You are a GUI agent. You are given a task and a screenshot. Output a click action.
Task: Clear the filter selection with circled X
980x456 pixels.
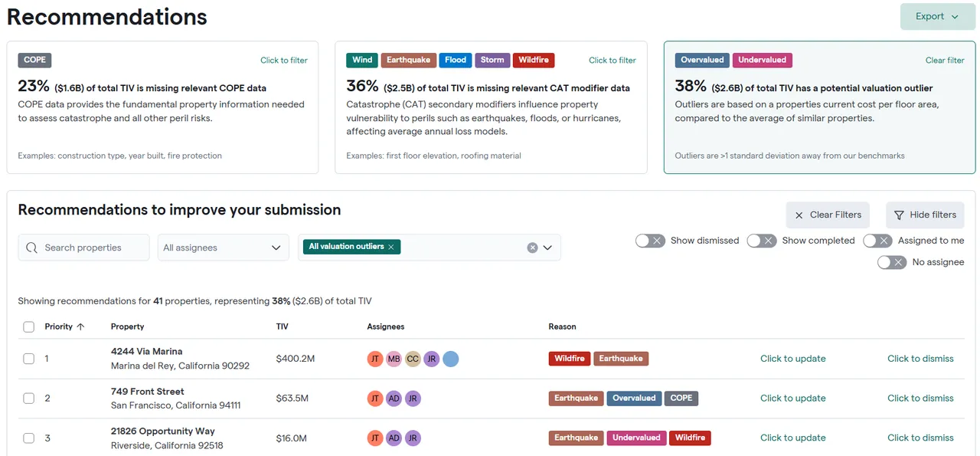click(532, 248)
